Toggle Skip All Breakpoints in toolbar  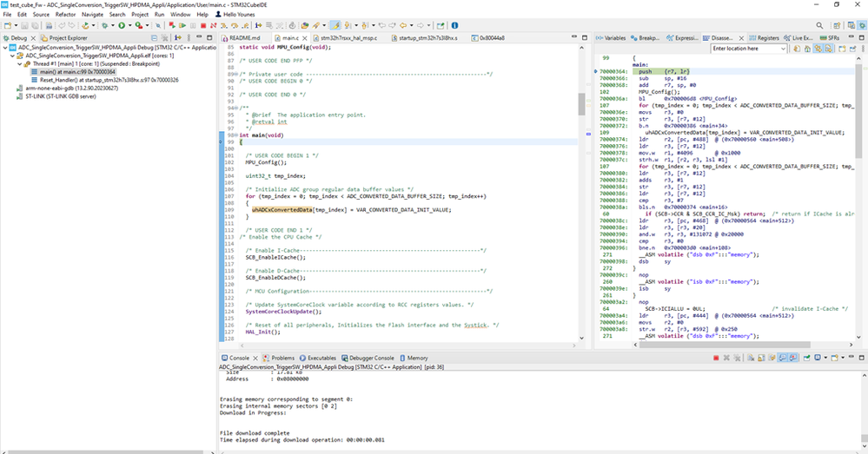[x=160, y=26]
